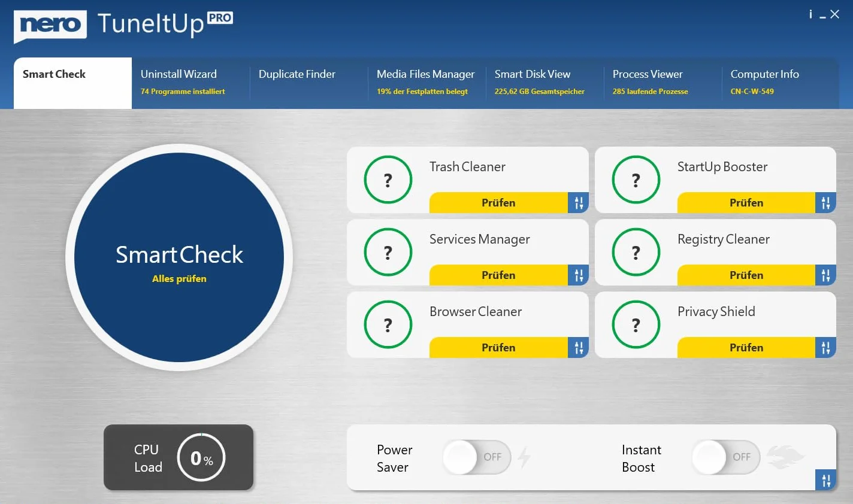This screenshot has width=853, height=504.
Task: Click the Power Saver lightning bolt icon
Action: pos(524,457)
